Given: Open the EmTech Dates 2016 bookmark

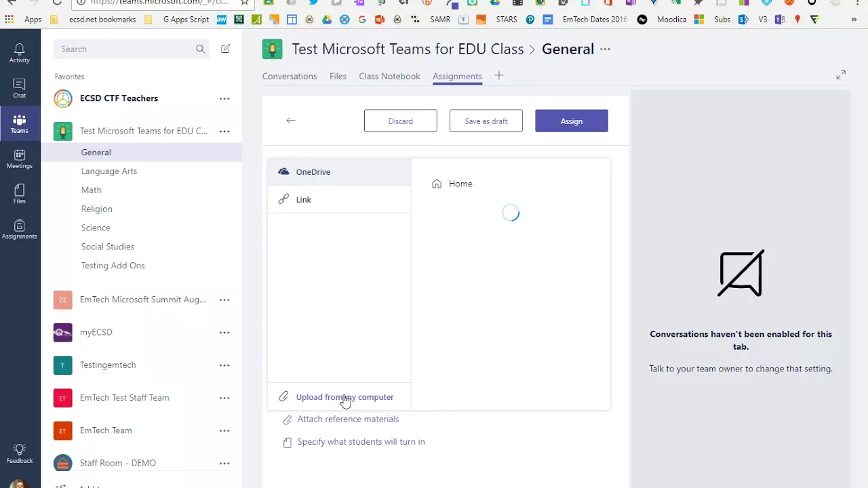Looking at the screenshot, I should (586, 19).
